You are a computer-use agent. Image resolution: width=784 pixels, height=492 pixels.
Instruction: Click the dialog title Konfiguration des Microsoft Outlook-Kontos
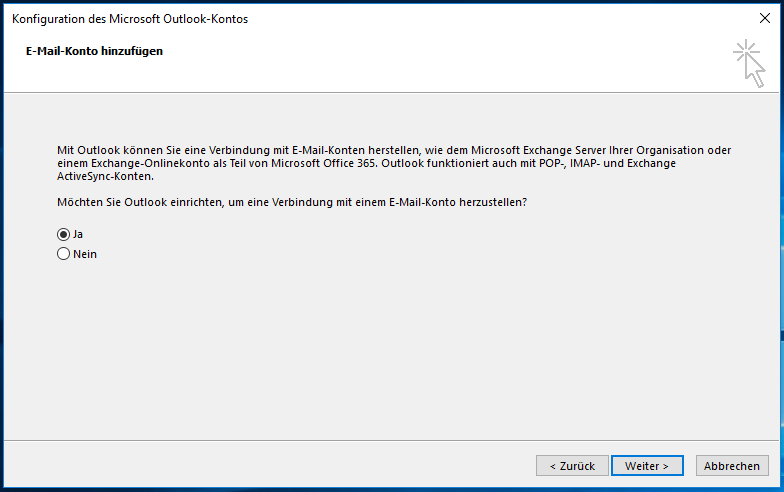click(x=130, y=19)
